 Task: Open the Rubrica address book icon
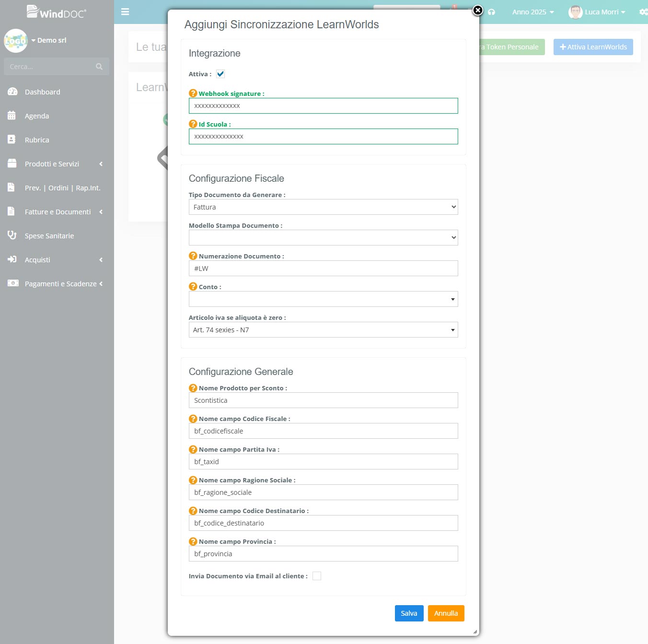[12, 140]
